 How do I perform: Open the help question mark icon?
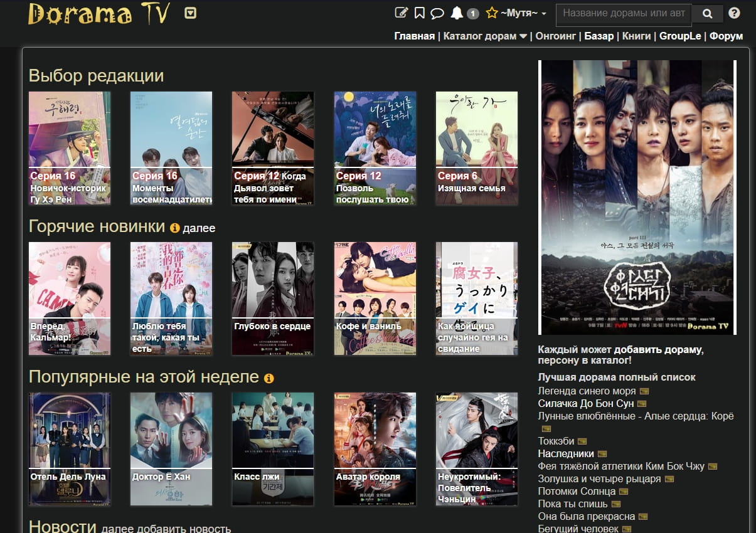[735, 13]
